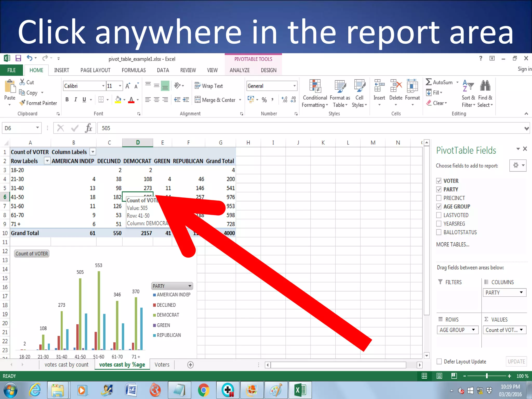Click the Format as Table icon
Viewport: 532px width, 399px height.
pos(340,86)
